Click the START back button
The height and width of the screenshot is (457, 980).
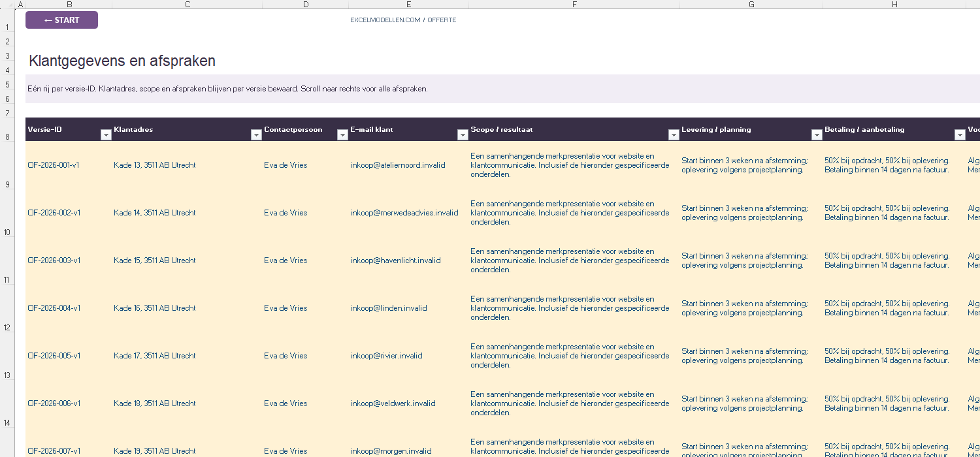click(61, 20)
